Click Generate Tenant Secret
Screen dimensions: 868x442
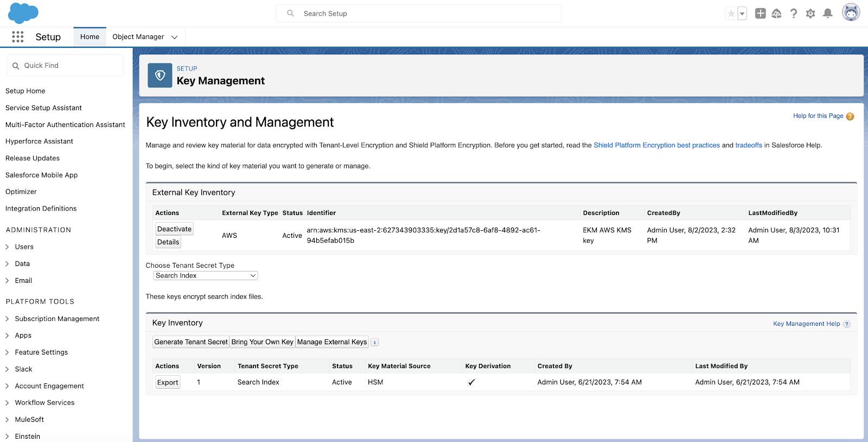191,342
